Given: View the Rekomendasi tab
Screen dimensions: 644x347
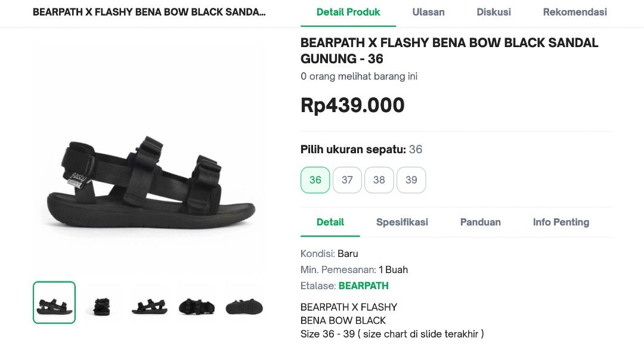Looking at the screenshot, I should point(574,12).
